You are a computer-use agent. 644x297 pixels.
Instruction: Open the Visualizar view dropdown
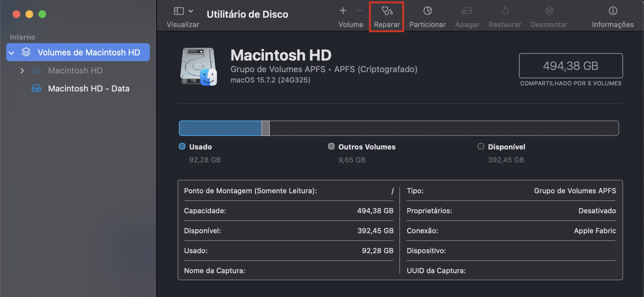pyautogui.click(x=182, y=14)
